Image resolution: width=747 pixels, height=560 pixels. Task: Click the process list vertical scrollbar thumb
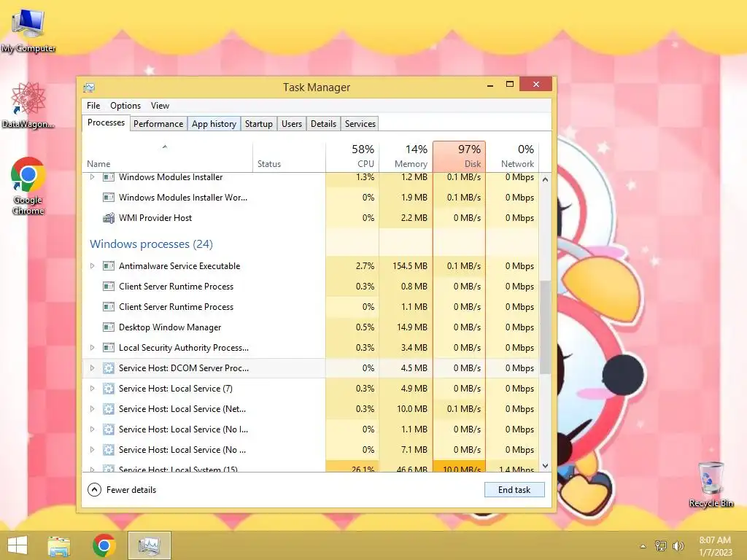[546, 327]
